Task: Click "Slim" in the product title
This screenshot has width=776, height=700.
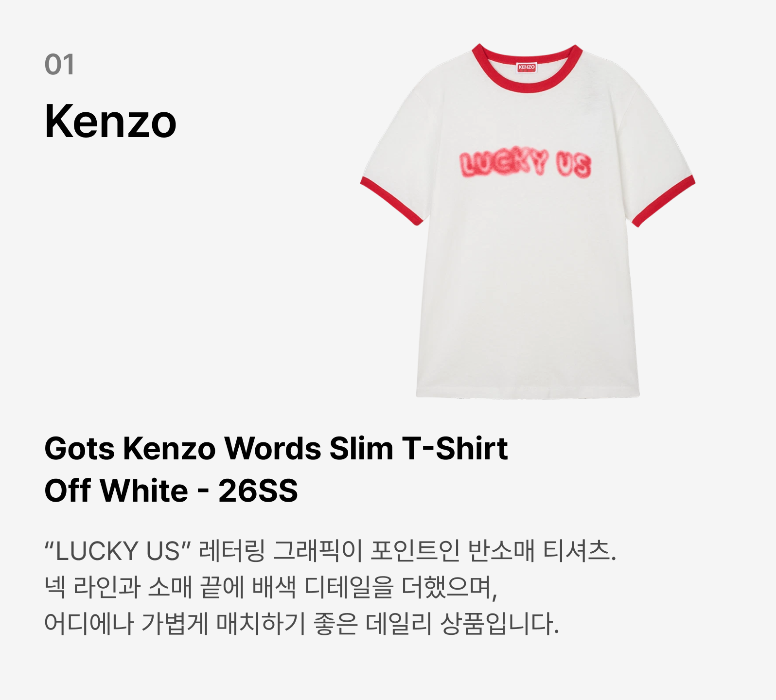Action: (x=361, y=448)
